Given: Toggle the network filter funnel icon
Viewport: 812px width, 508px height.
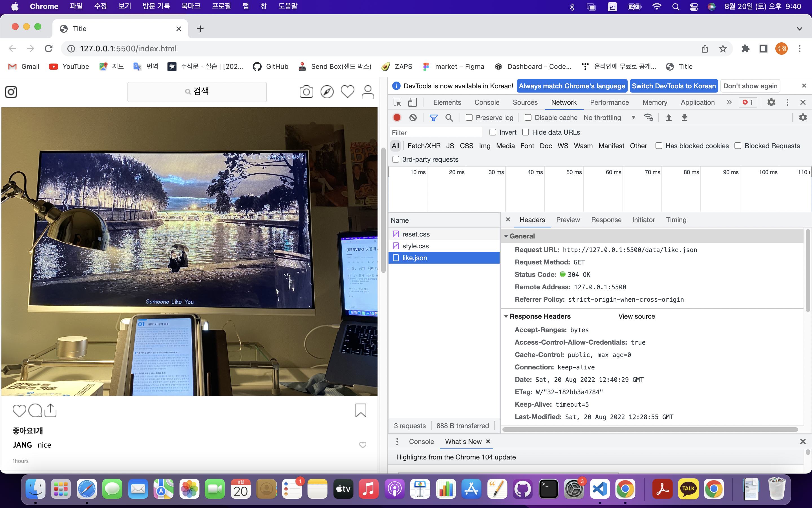Looking at the screenshot, I should click(x=433, y=118).
